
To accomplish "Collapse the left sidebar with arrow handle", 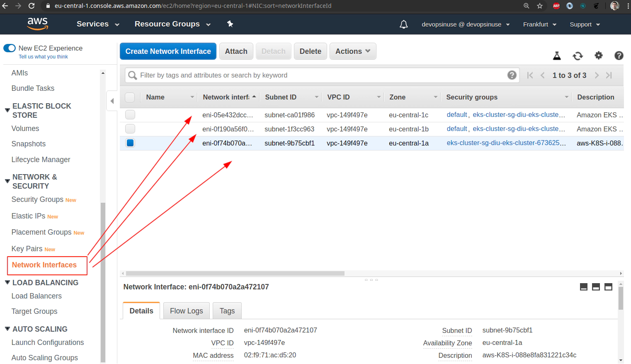I will point(112,101).
